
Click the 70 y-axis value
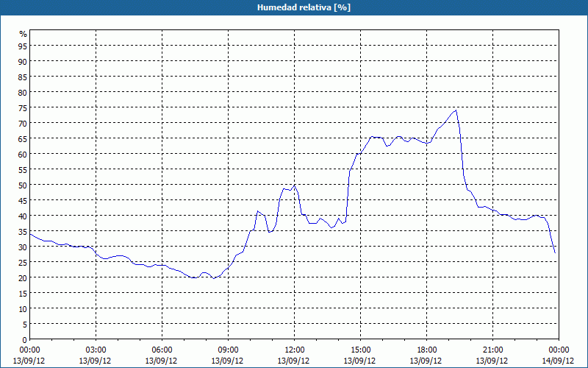[x=23, y=123]
